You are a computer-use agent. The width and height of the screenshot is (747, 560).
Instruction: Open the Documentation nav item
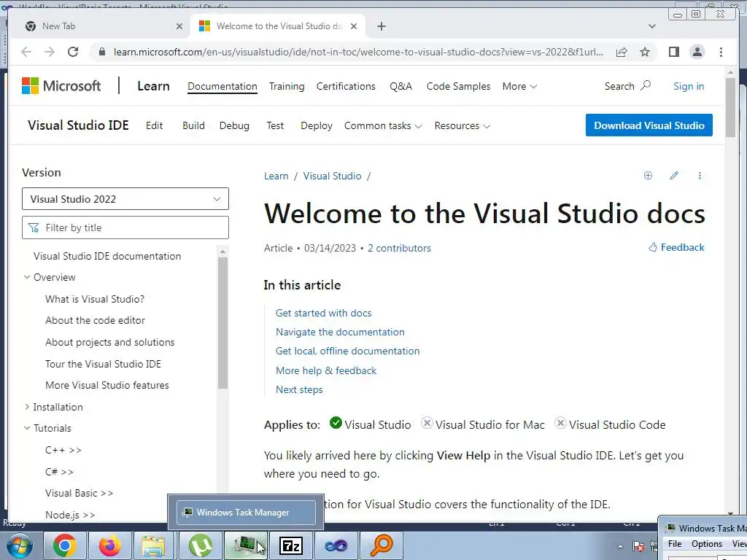[222, 86]
